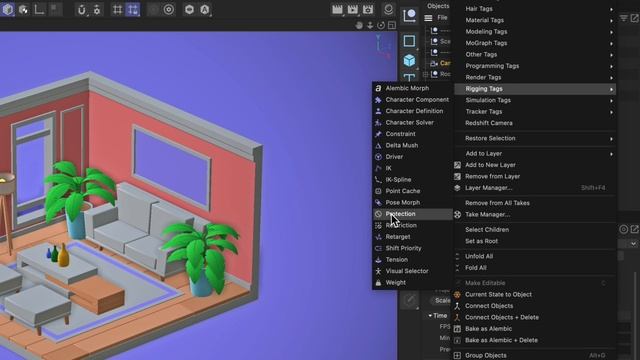640x360 pixels.
Task: Click the IK tag icon
Action: tap(378, 168)
